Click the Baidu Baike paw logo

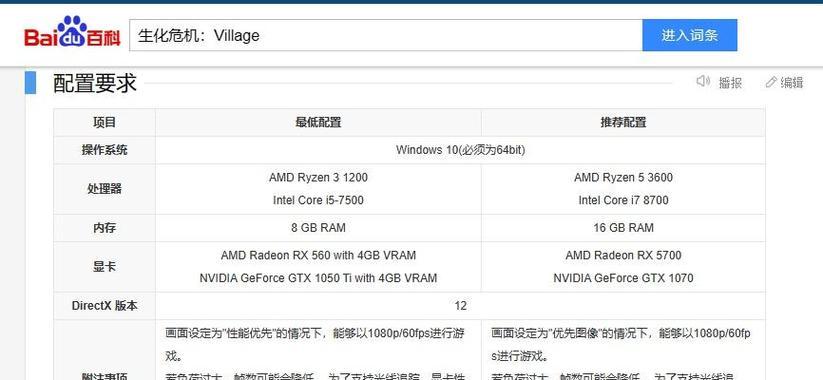click(x=72, y=31)
